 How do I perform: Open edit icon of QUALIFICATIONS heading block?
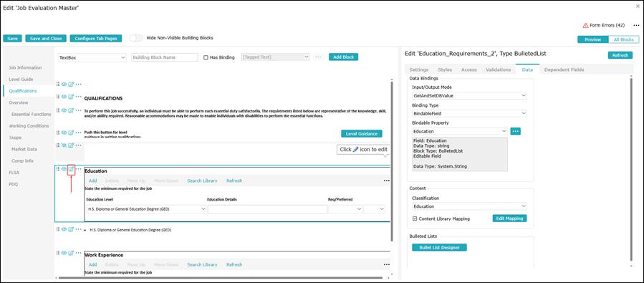coord(71,97)
